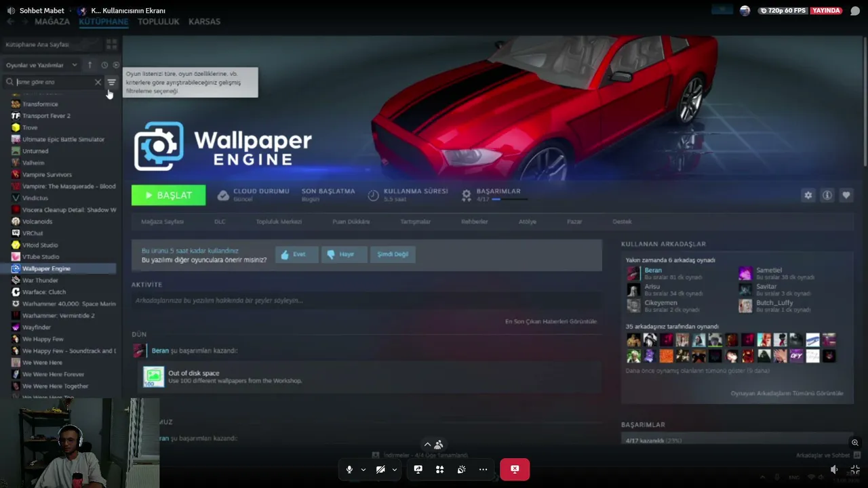868x488 pixels.
Task: Click Şimdi Değil button
Action: pos(393,254)
